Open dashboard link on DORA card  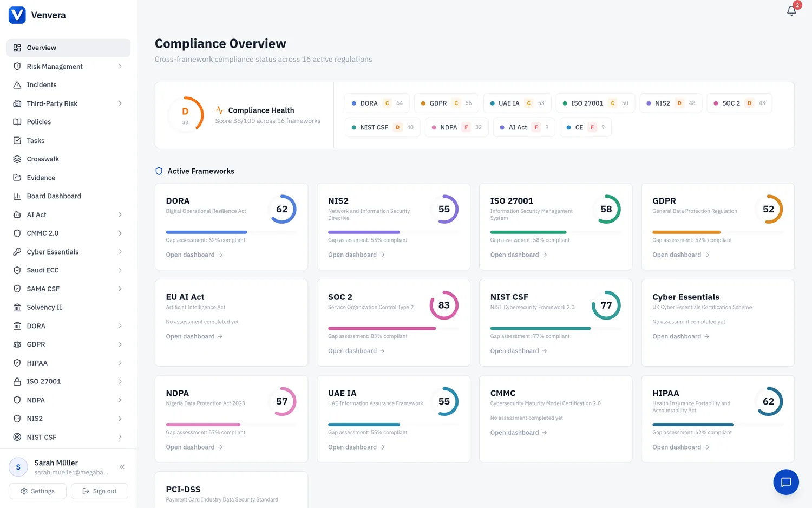click(194, 255)
